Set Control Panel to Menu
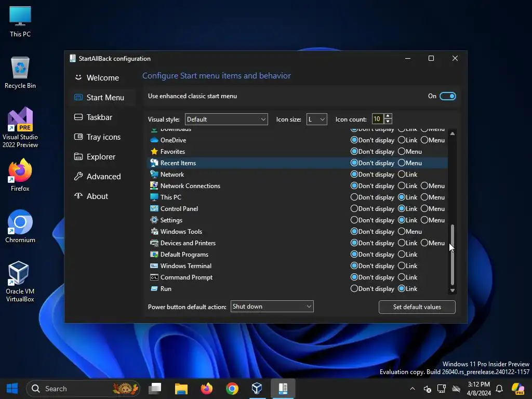This screenshot has height=399, width=532. [x=424, y=209]
